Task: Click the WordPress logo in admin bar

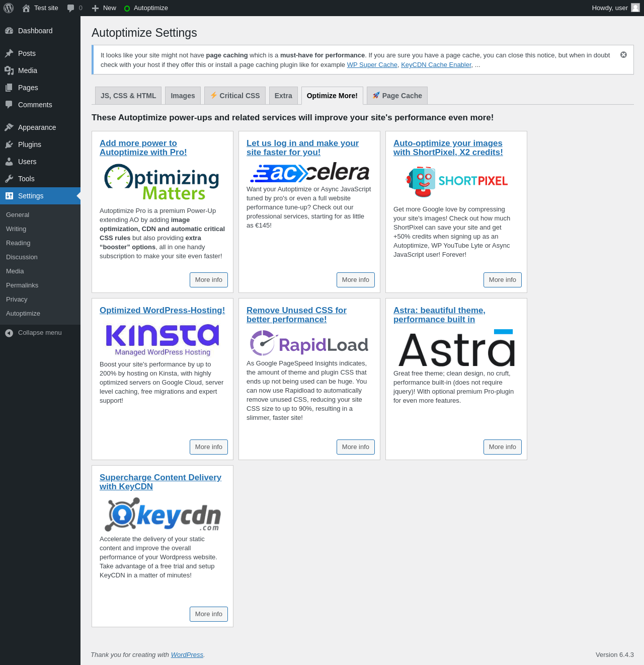Action: tap(9, 8)
